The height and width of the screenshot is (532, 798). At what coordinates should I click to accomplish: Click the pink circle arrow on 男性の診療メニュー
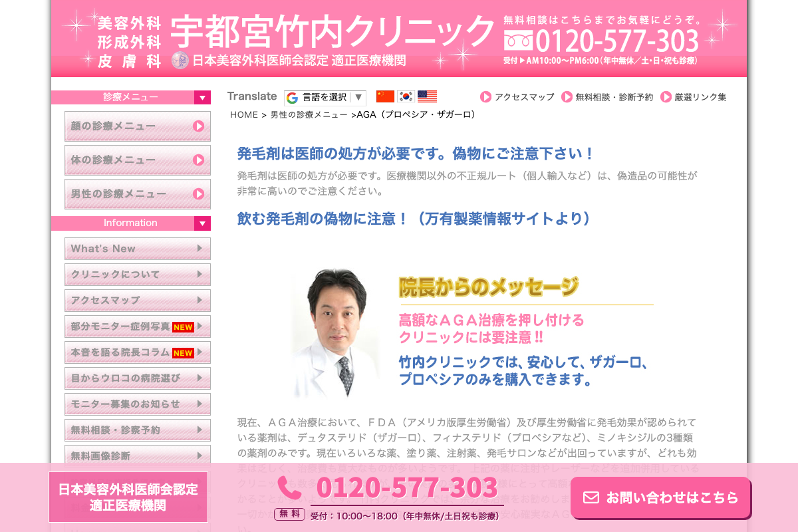click(198, 194)
